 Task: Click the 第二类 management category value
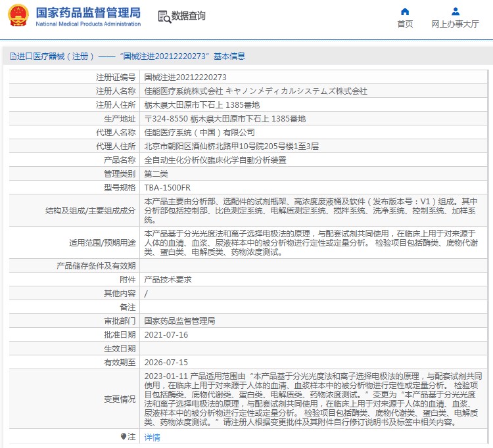[x=156, y=173]
